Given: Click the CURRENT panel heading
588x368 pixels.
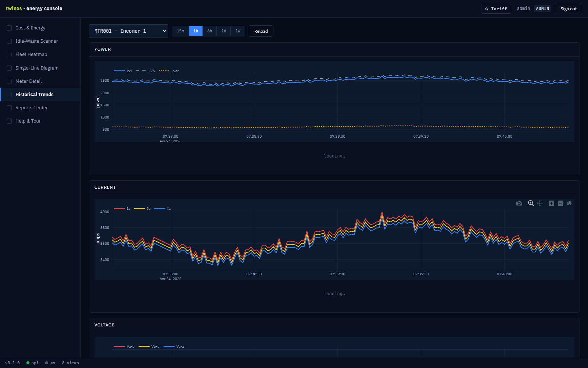Looking at the screenshot, I should pyautogui.click(x=105, y=187).
